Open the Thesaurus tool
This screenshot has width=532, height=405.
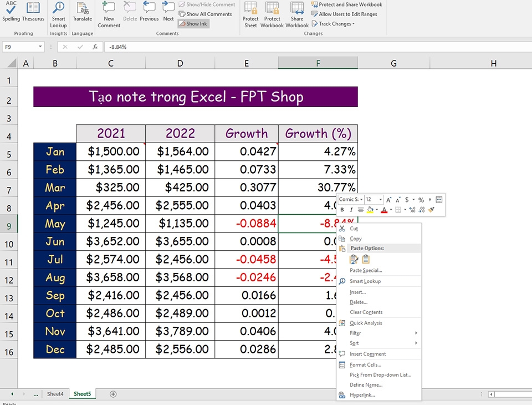33,12
